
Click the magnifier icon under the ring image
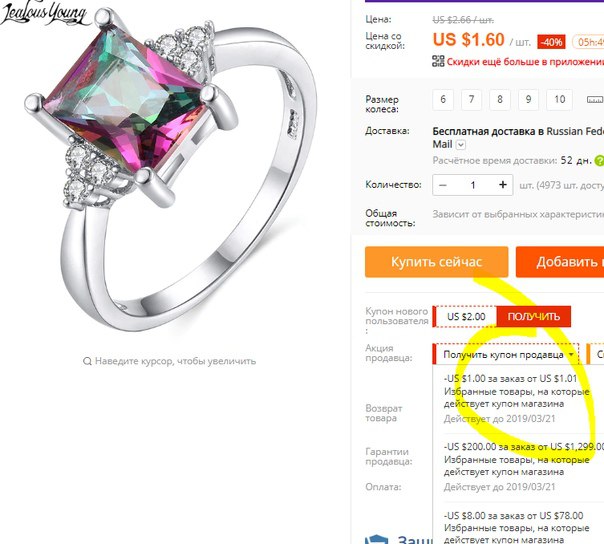87,361
